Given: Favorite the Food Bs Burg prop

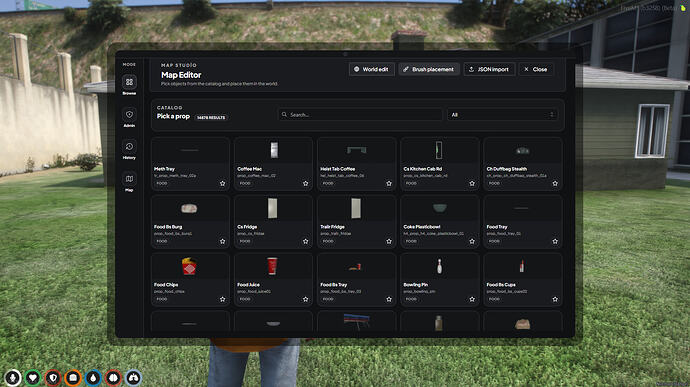Looking at the screenshot, I should click(x=222, y=241).
